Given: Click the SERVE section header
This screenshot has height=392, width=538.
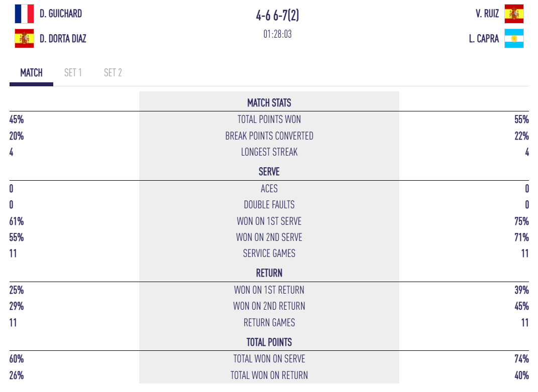Looking at the screenshot, I should point(269,172).
